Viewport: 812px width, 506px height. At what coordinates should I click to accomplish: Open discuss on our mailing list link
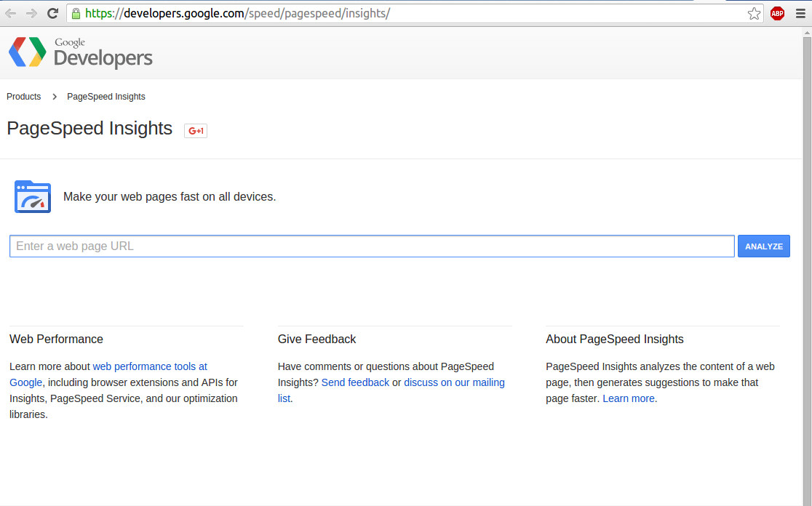coord(391,390)
